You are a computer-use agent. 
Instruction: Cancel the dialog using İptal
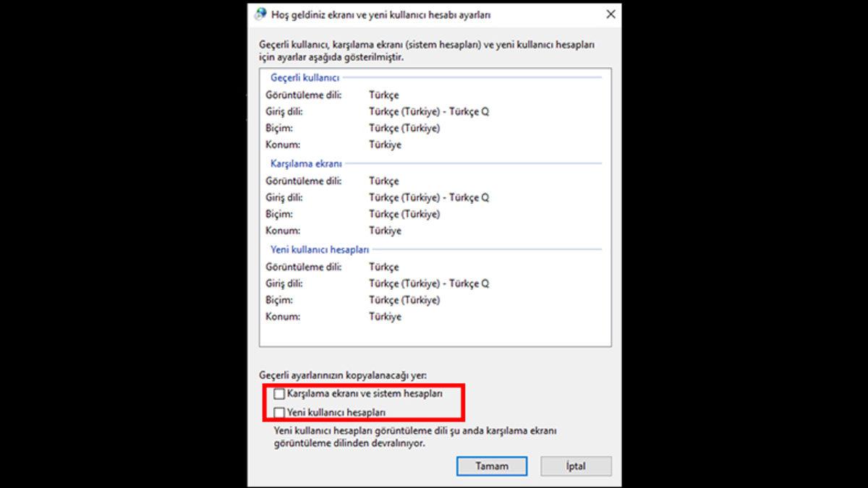576,466
